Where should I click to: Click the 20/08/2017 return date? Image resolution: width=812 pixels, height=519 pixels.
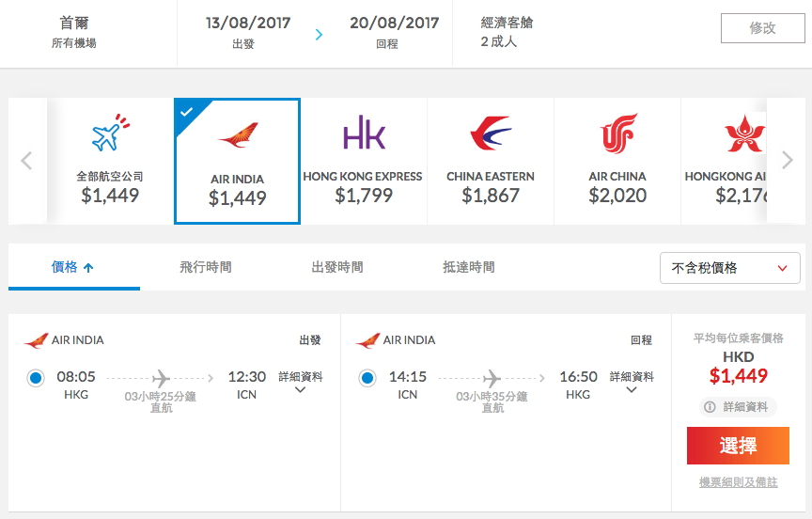394,23
